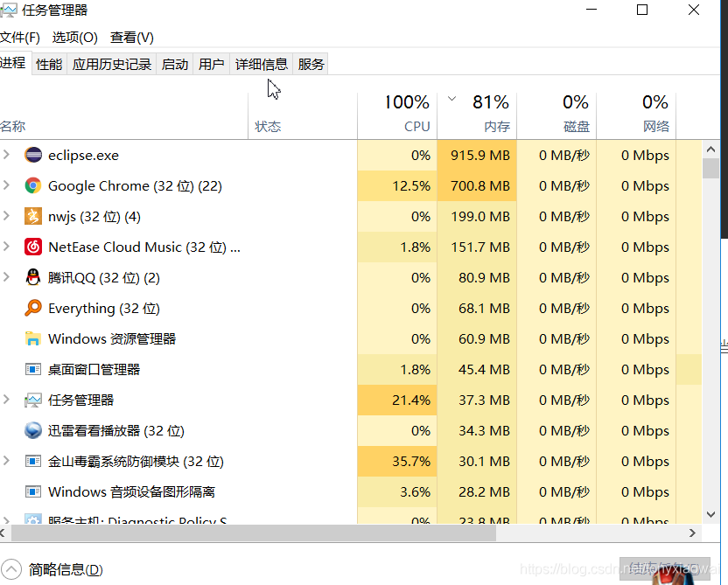Sort processes by 内存 column
Screen dimensions: 728x585
(477, 116)
